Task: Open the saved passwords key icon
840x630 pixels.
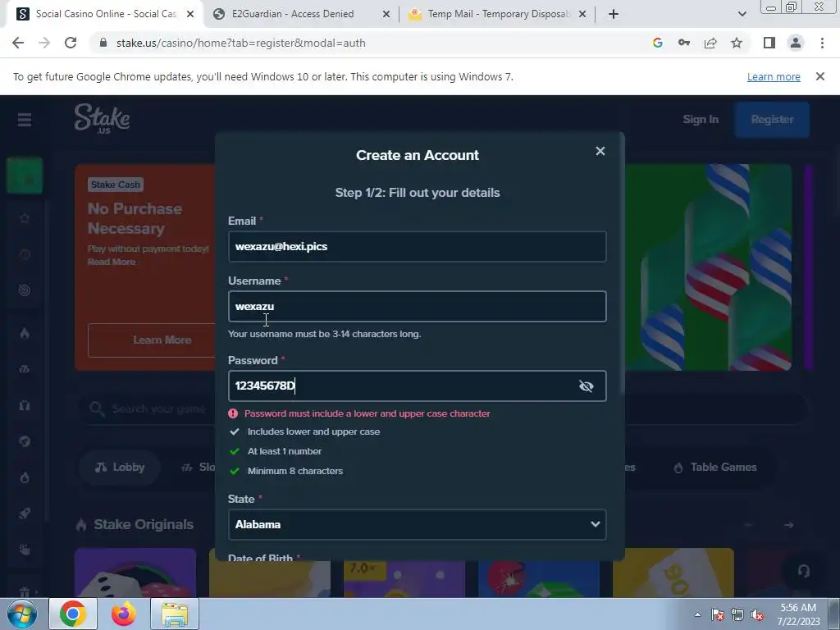Action: (x=683, y=43)
